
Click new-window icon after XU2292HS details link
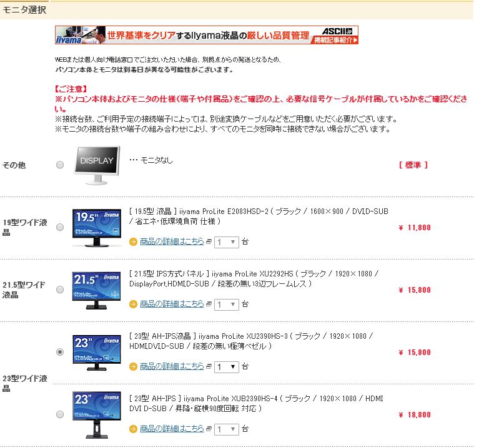209,304
